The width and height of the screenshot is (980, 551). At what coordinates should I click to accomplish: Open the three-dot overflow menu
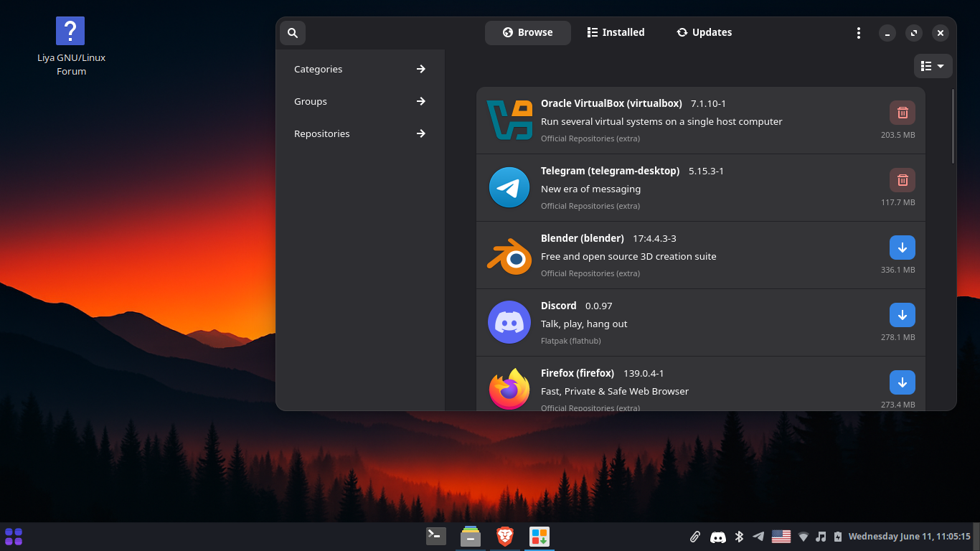coord(858,32)
